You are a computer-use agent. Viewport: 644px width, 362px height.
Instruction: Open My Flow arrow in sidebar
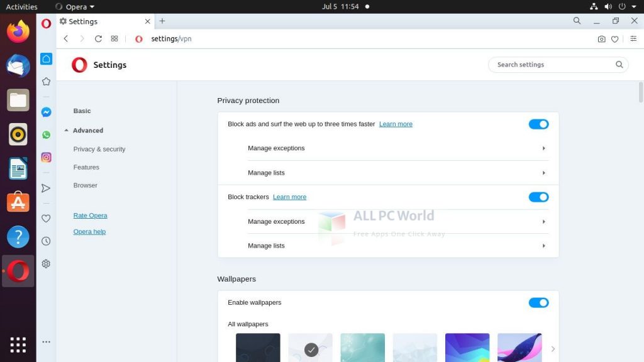tap(46, 189)
